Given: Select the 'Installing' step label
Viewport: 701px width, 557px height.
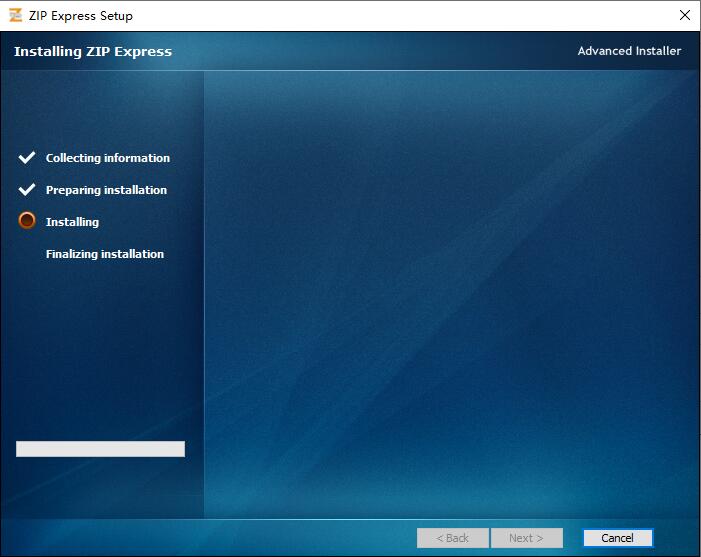Looking at the screenshot, I should 72,222.
